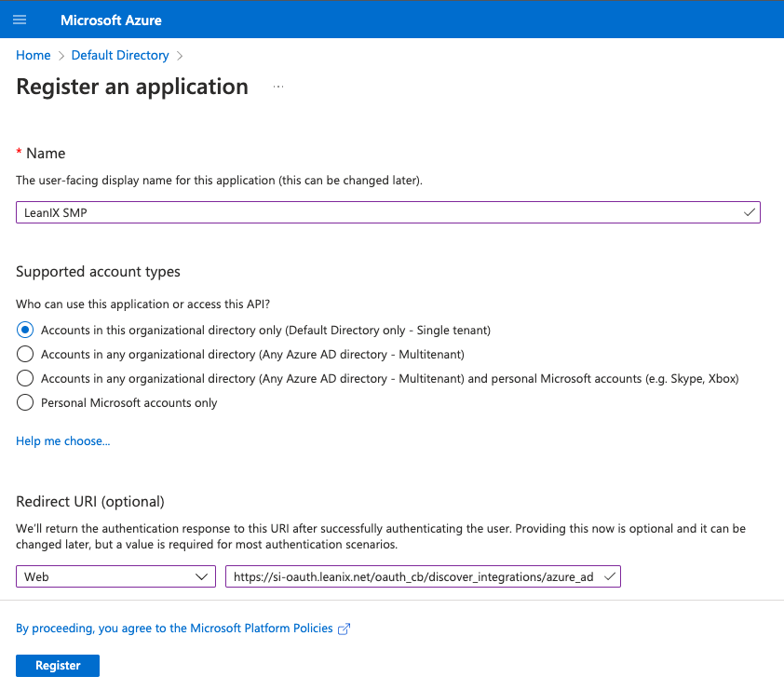Click the Redirect URI validation checkmark
784x690 pixels.
pyautogui.click(x=610, y=576)
